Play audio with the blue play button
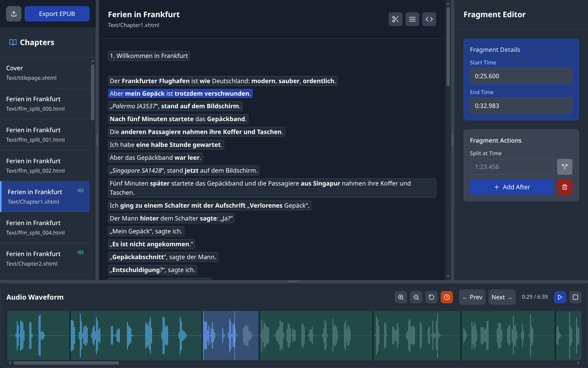The width and height of the screenshot is (588, 368). 560,297
